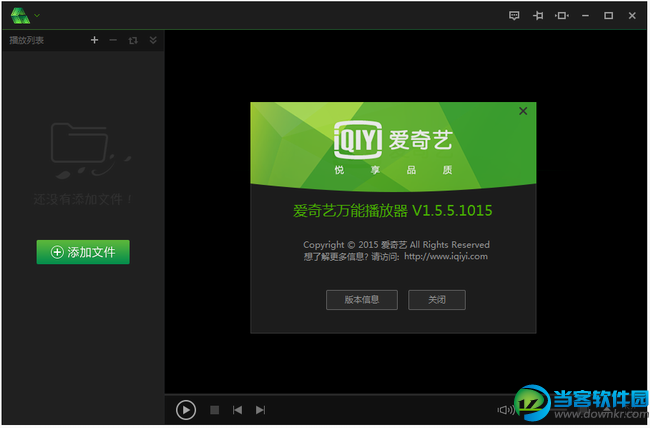Open the feedback message icon
This screenshot has width=650, height=428.
514,16
